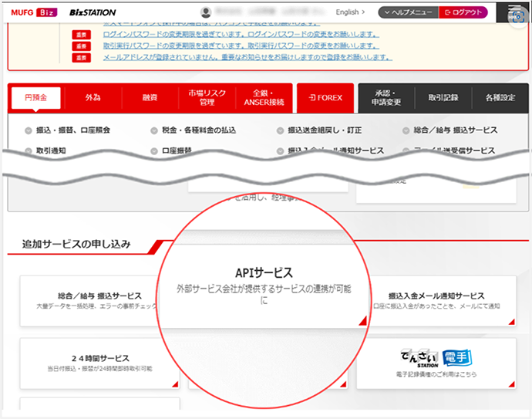Open the 24時間サービス application card
The width and height of the screenshot is (532, 419).
(99, 363)
